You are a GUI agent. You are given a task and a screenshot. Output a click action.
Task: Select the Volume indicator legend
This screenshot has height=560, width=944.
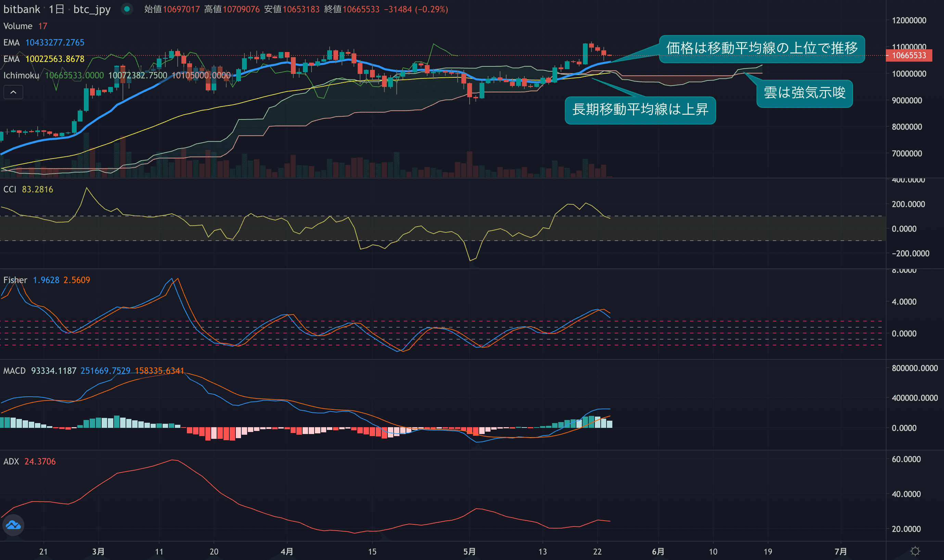tap(18, 26)
